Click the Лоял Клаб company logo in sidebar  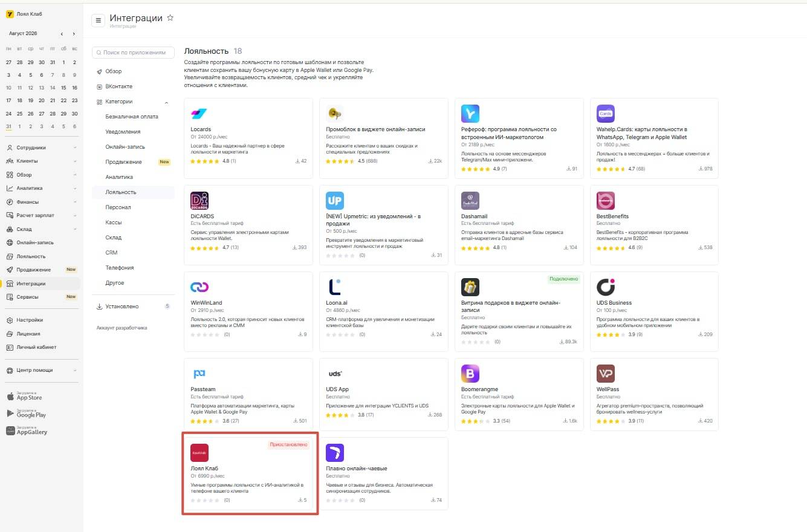pos(10,14)
